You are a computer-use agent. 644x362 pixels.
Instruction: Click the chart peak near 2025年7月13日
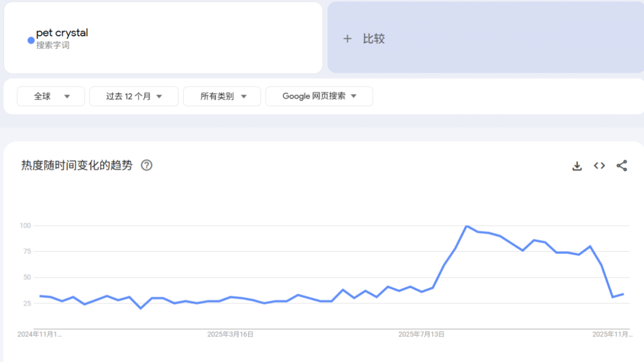468,227
